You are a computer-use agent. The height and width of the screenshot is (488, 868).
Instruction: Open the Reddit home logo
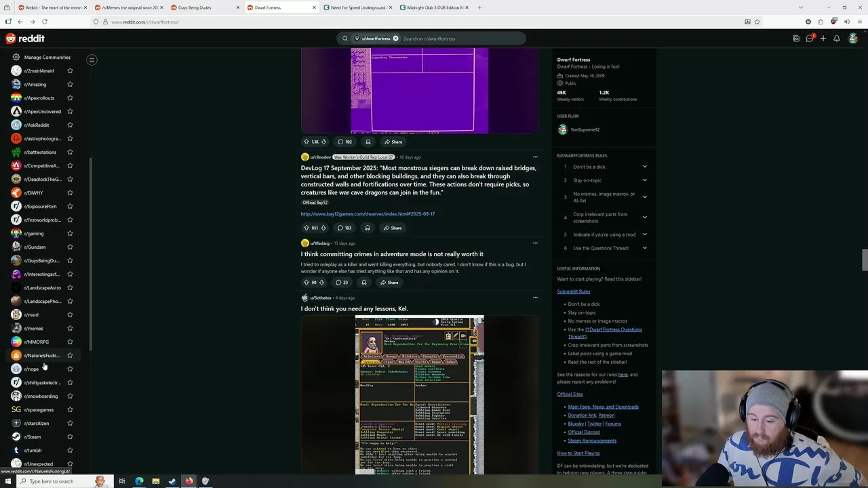click(25, 39)
